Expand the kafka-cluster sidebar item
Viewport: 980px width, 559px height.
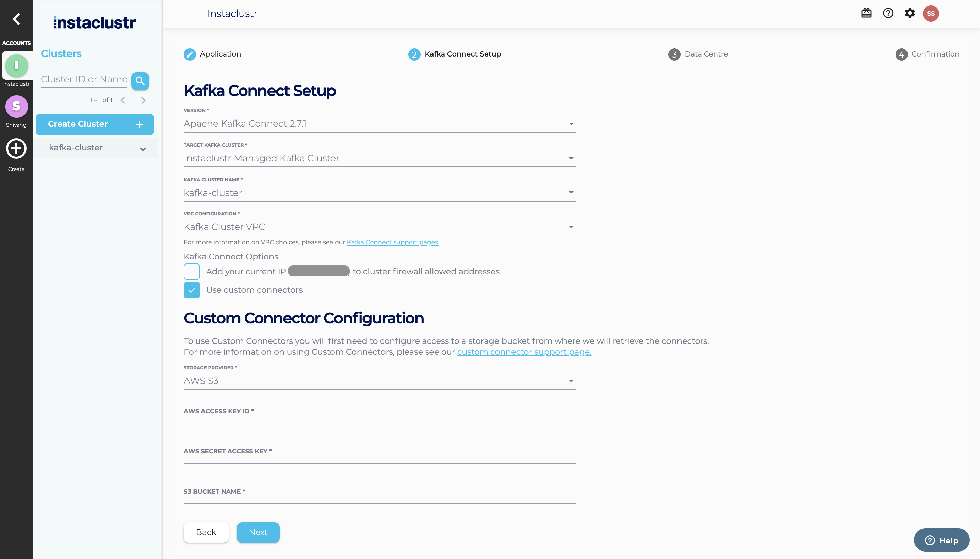point(143,148)
